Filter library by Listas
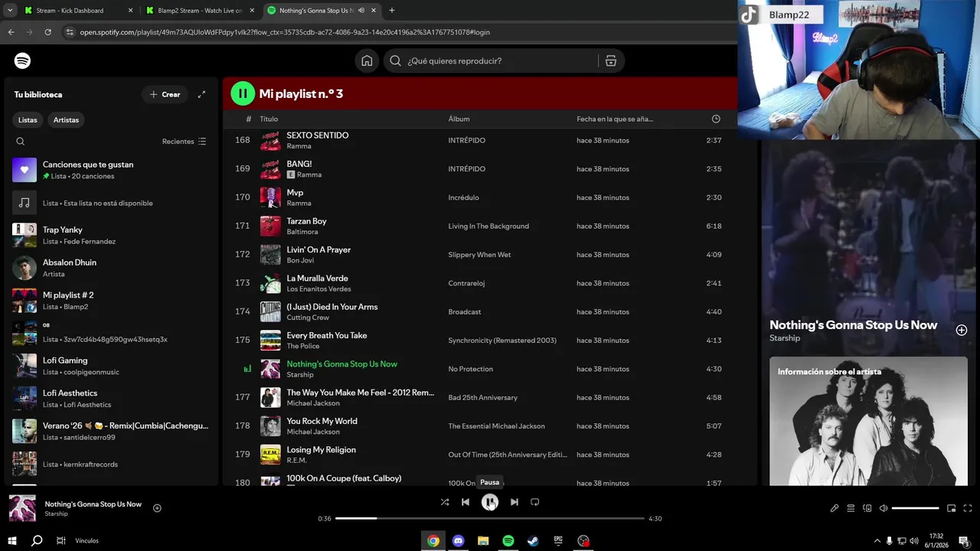Screen dimensions: 980x551 [x=28, y=120]
